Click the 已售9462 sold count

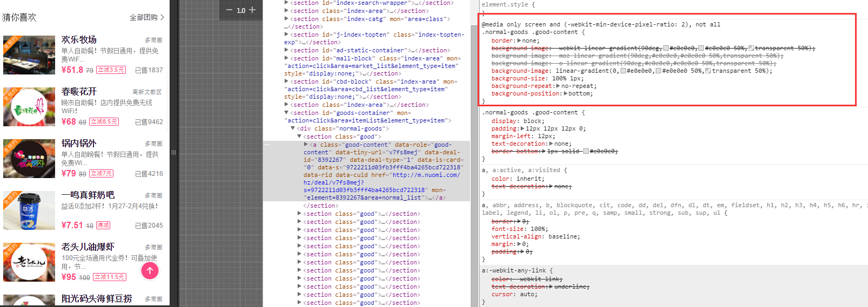149,122
